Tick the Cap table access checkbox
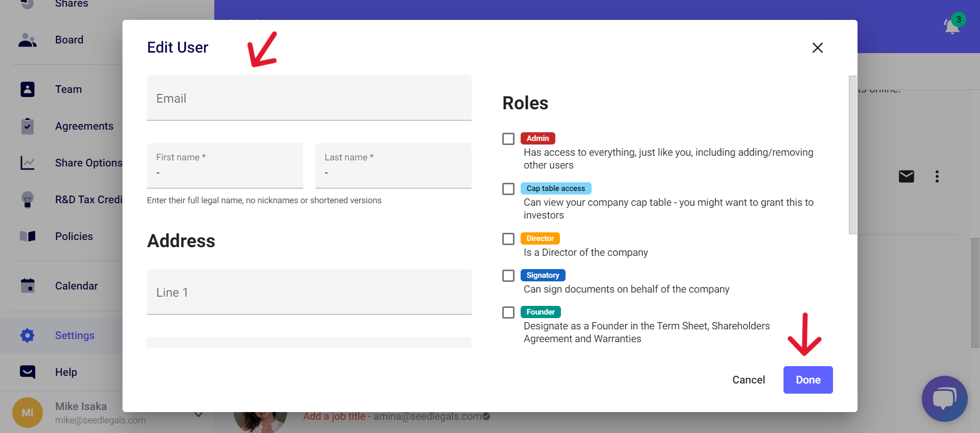 tap(508, 189)
